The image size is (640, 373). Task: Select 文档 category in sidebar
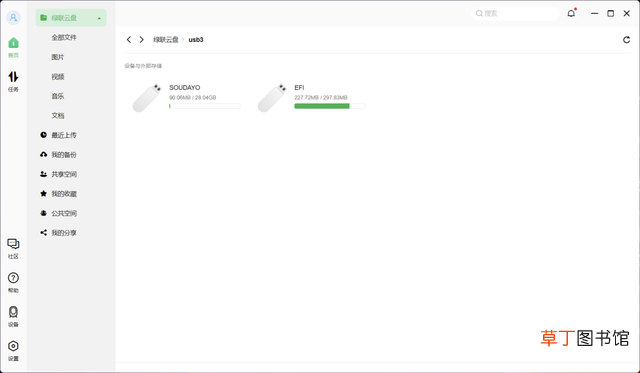pyautogui.click(x=58, y=115)
